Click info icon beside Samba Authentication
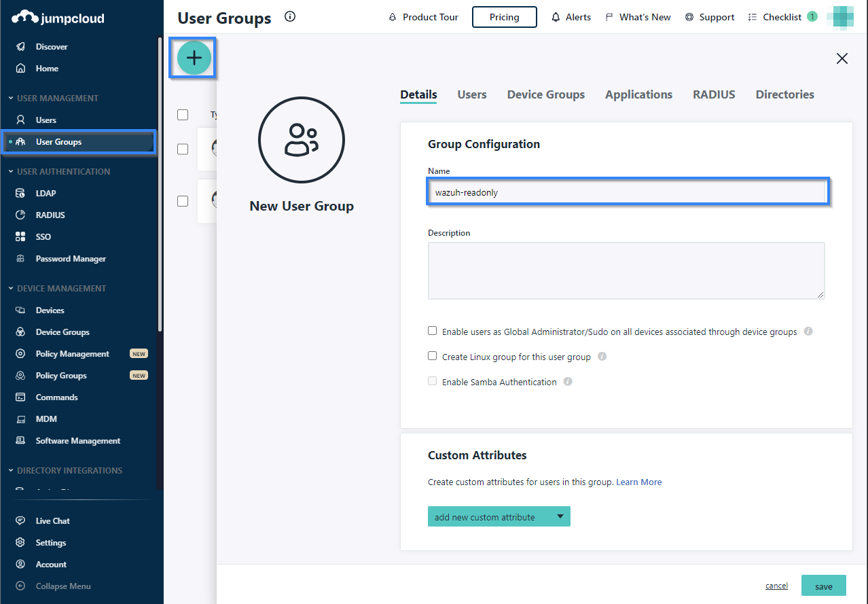868x604 pixels. click(x=568, y=382)
